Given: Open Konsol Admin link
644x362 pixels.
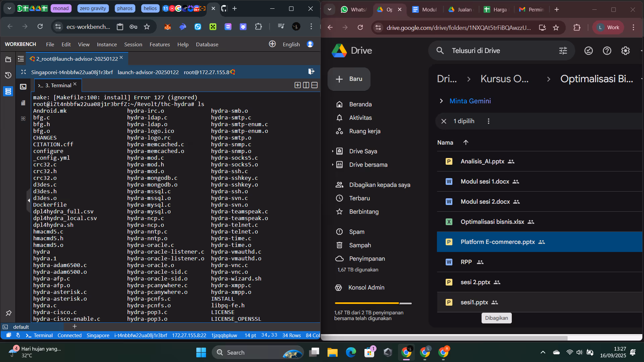Looking at the screenshot, I should [366, 288].
